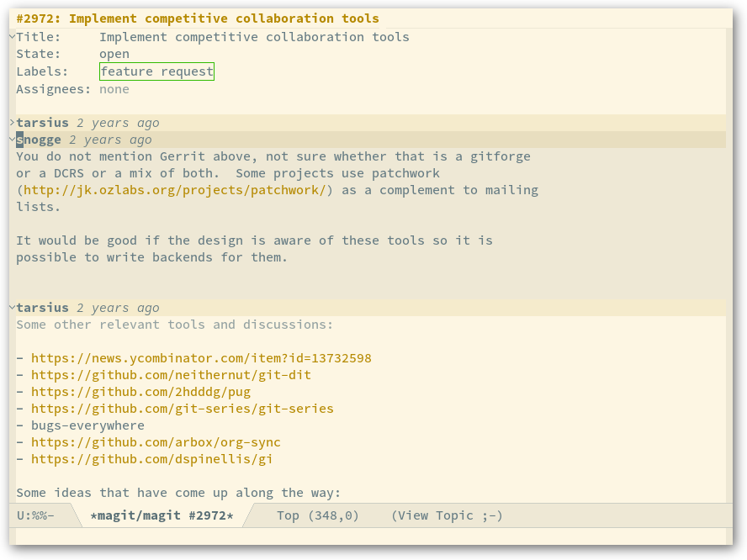The width and height of the screenshot is (747, 560).
Task: Collapse the second tarsius comment
Action: click(12, 308)
